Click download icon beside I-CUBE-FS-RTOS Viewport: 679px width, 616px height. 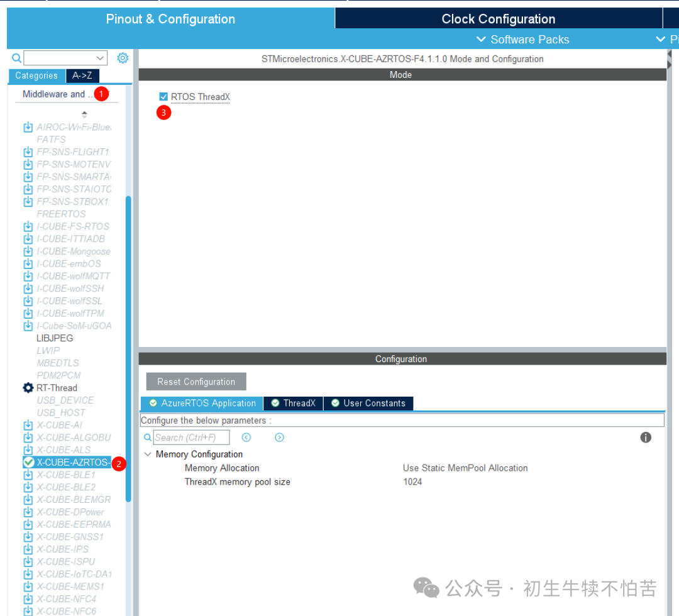pos(28,226)
